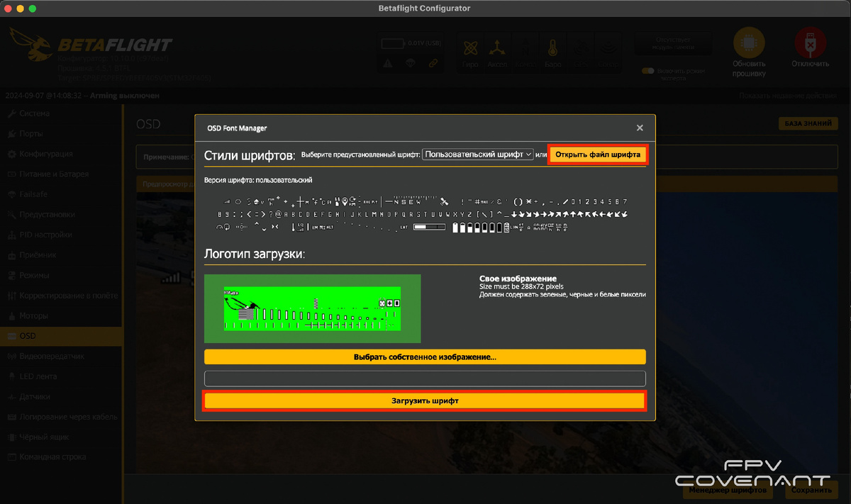Click the Сонар sensor icon

[608, 52]
